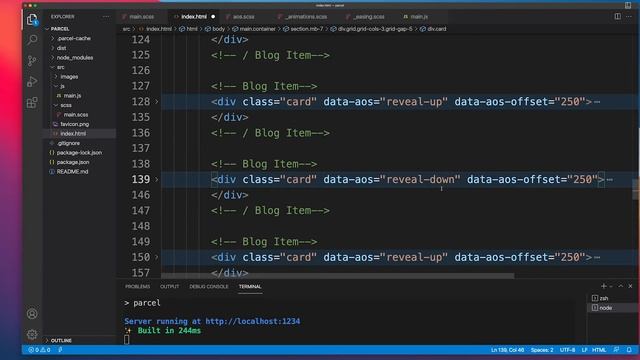Image resolution: width=640 pixels, height=360 pixels.
Task: Open the OUTPUT panel tab
Action: (169, 287)
